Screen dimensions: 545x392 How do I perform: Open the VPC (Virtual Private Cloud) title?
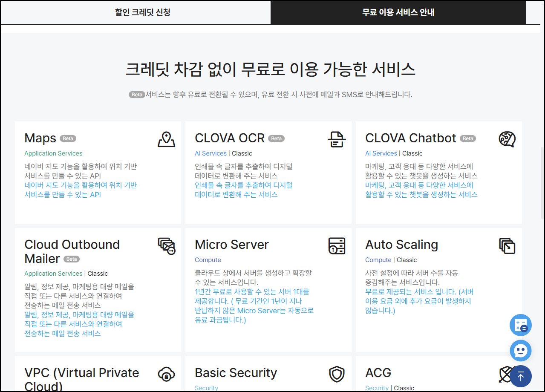coord(82,379)
